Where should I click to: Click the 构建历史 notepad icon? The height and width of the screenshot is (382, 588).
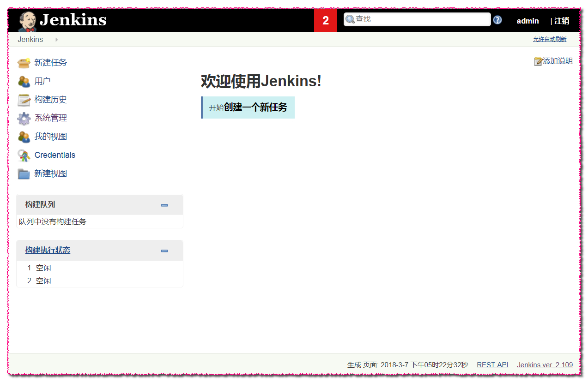pos(24,100)
